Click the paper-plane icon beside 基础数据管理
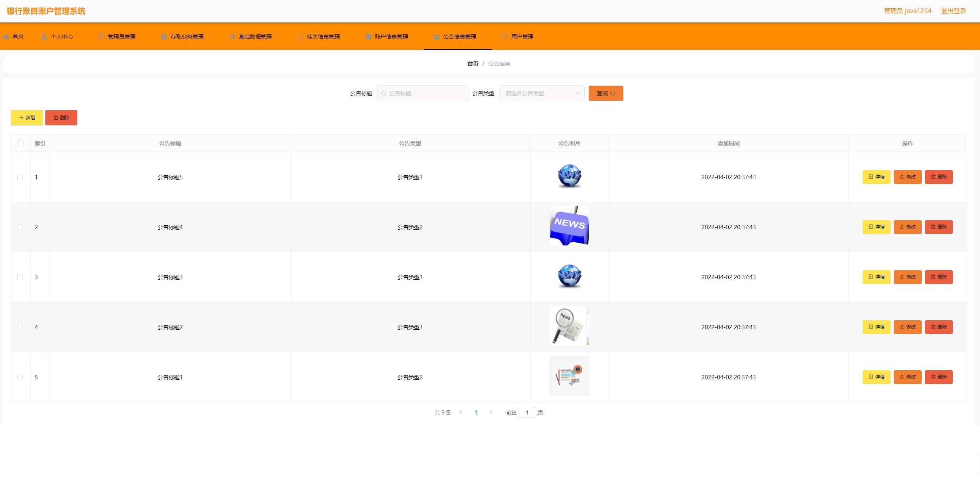Image resolution: width=980 pixels, height=492 pixels. tap(232, 37)
